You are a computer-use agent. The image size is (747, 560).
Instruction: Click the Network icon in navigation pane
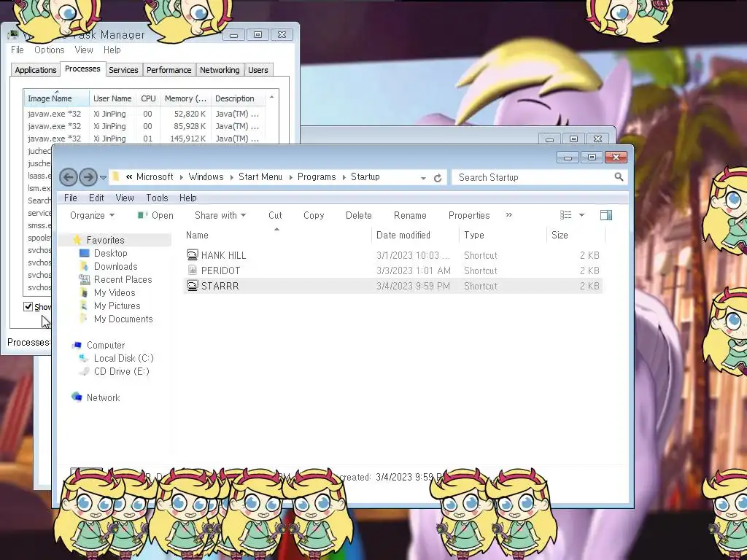click(x=76, y=397)
